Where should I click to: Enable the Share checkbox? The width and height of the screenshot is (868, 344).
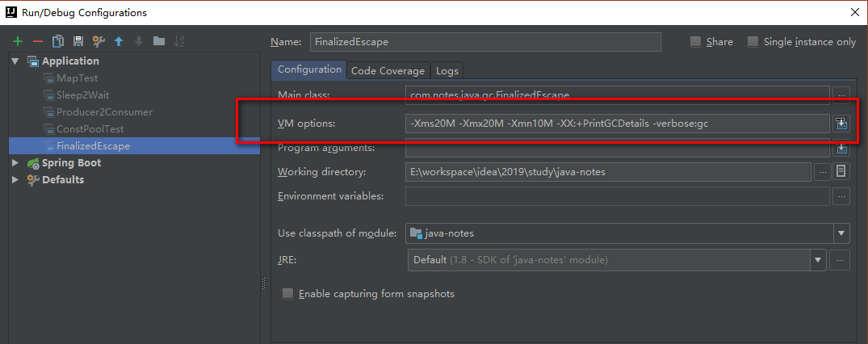point(696,42)
